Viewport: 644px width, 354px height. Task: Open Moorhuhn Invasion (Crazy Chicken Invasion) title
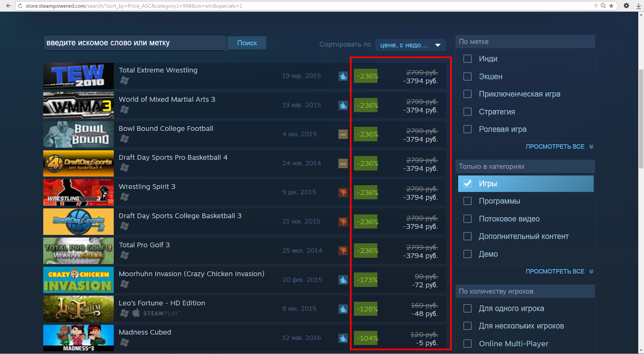(192, 274)
